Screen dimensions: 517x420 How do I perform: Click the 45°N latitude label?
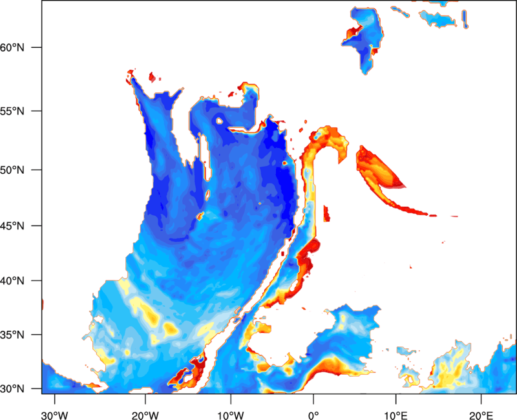pyautogui.click(x=12, y=226)
